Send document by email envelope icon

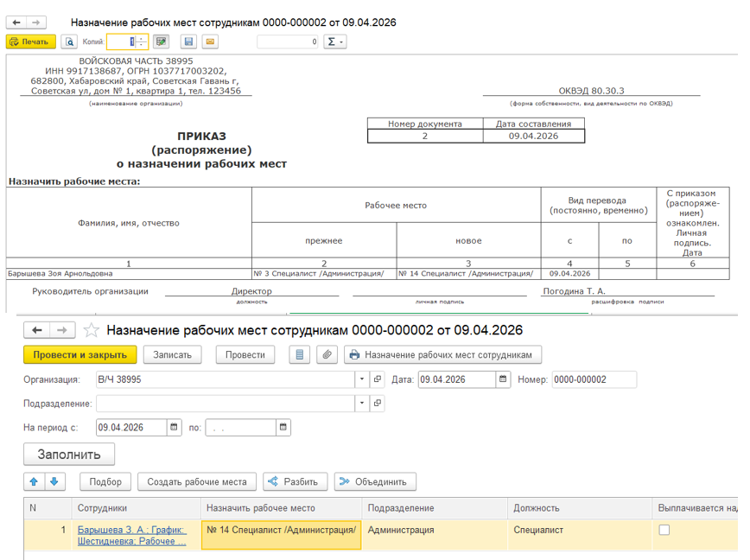pyautogui.click(x=210, y=41)
